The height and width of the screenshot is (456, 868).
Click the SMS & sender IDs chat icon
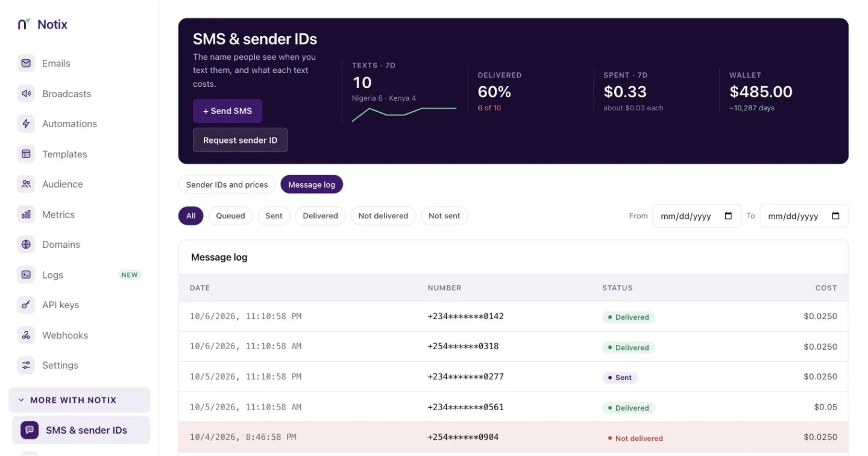30,430
